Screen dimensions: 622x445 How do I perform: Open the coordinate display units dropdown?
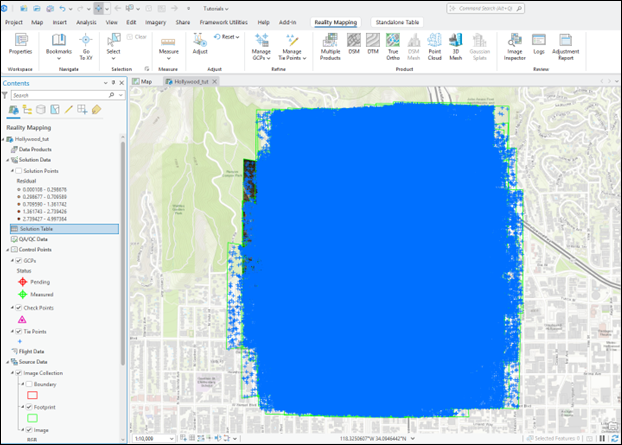(413, 438)
